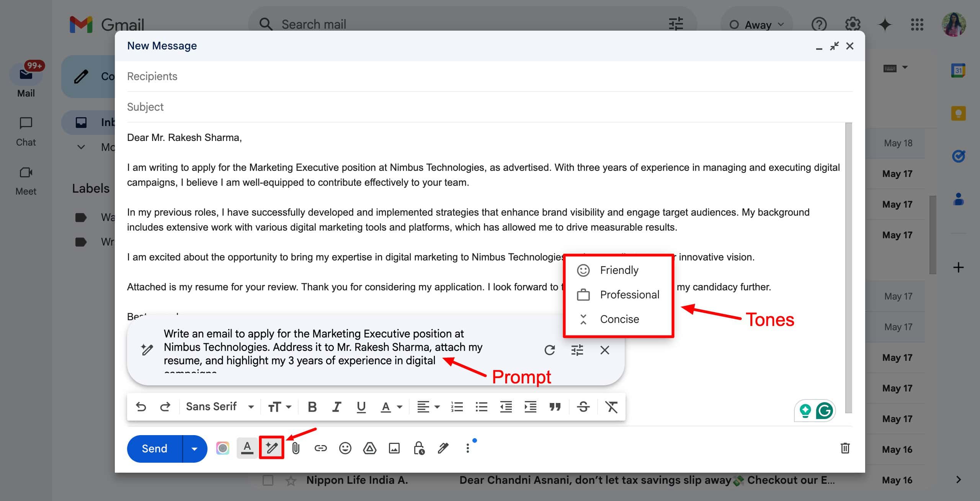
Task: Click the Insert signature pen icon
Action: pos(443,448)
